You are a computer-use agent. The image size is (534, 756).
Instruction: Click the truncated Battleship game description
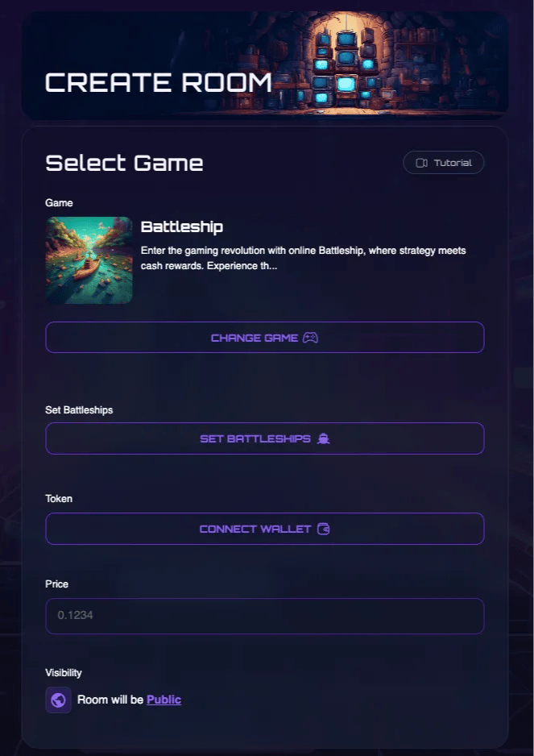click(x=303, y=258)
